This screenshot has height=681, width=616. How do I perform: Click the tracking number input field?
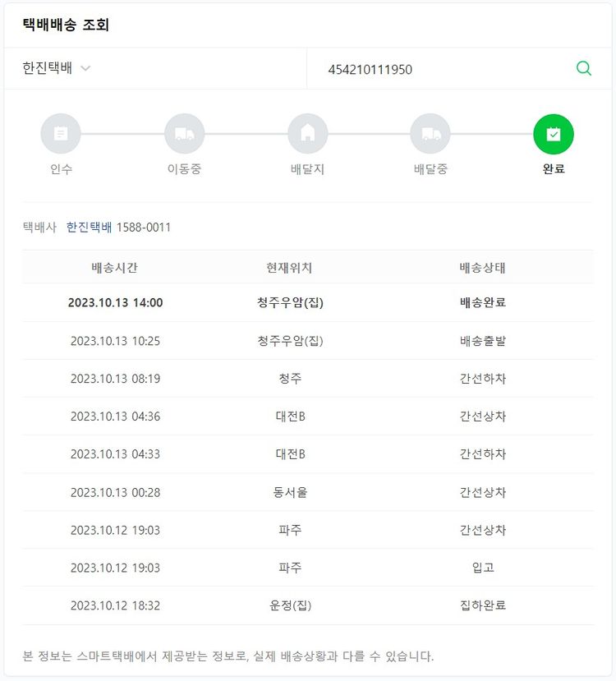(x=444, y=70)
